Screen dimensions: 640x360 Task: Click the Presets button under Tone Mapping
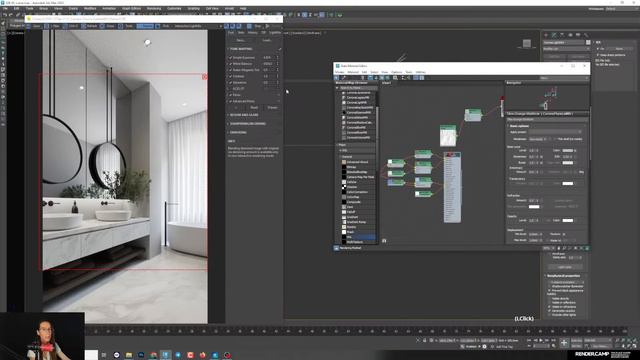(x=272, y=108)
